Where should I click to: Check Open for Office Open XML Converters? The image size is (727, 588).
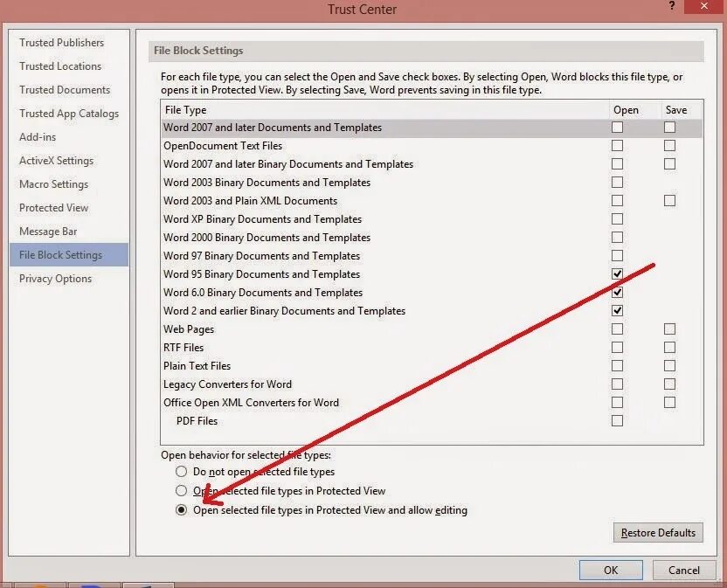[617, 403]
